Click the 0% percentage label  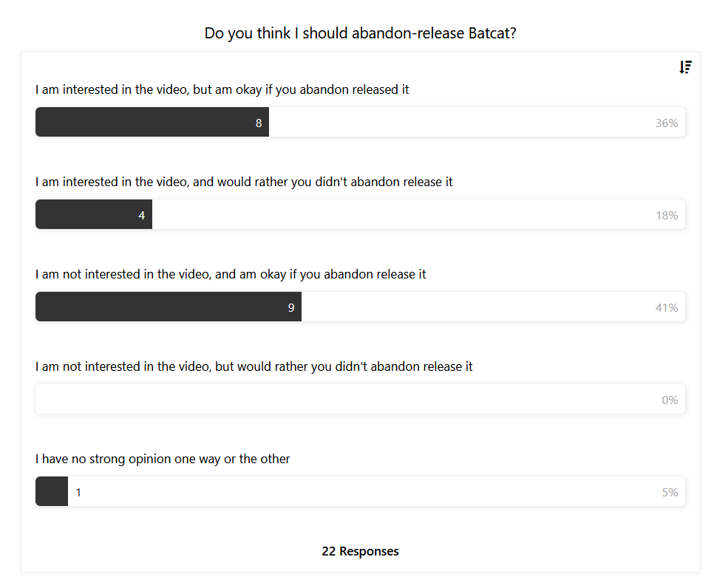[x=670, y=400]
